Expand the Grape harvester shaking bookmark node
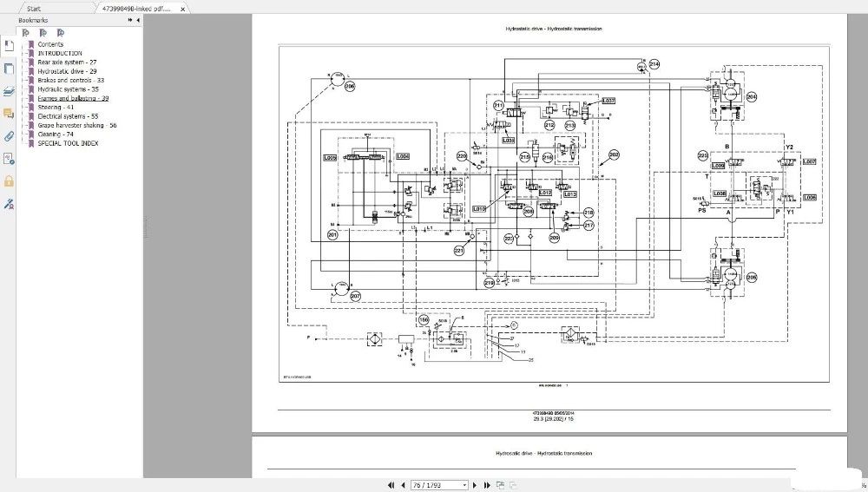The height and width of the screenshot is (492, 868). click(24, 125)
